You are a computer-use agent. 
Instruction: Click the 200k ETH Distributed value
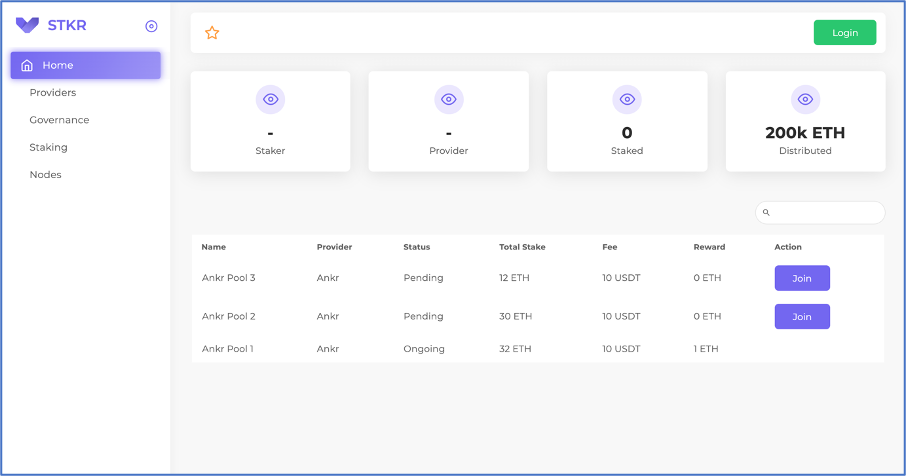[805, 133]
